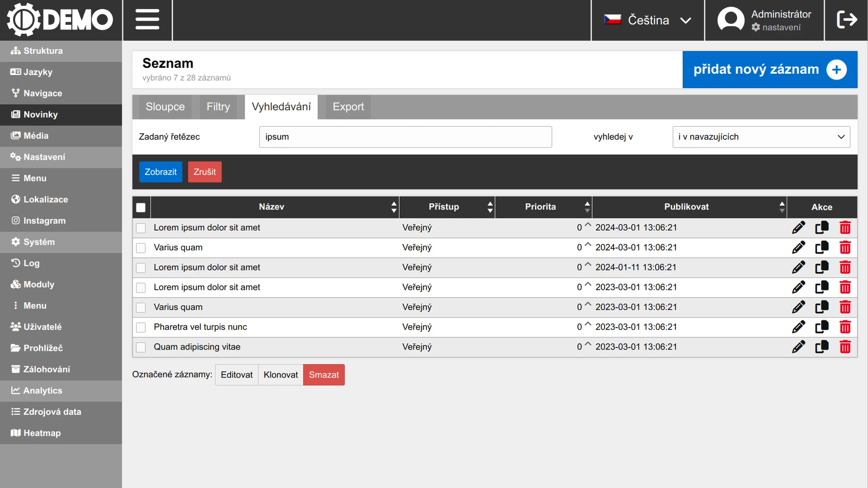The image size is (868, 488).
Task: Check the Pharetra vel turpis nunc row checkbox
Action: pos(141,327)
